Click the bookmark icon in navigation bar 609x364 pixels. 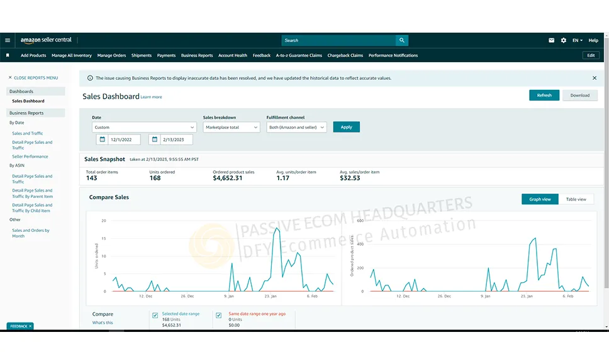pyautogui.click(x=8, y=55)
